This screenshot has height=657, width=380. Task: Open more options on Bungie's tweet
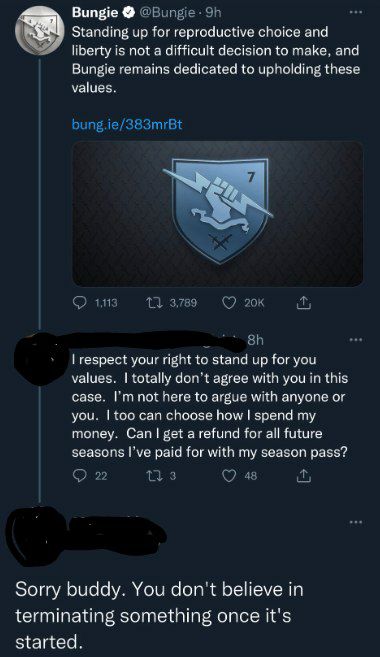click(355, 13)
